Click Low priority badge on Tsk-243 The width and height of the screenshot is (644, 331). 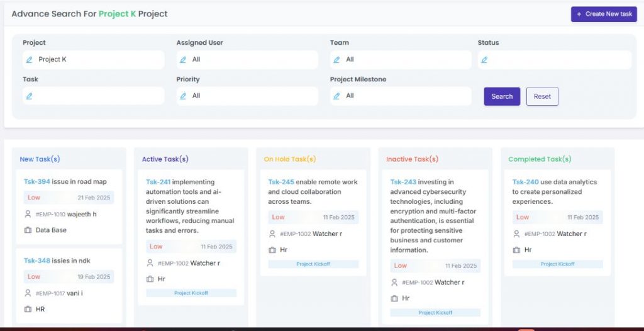point(401,266)
